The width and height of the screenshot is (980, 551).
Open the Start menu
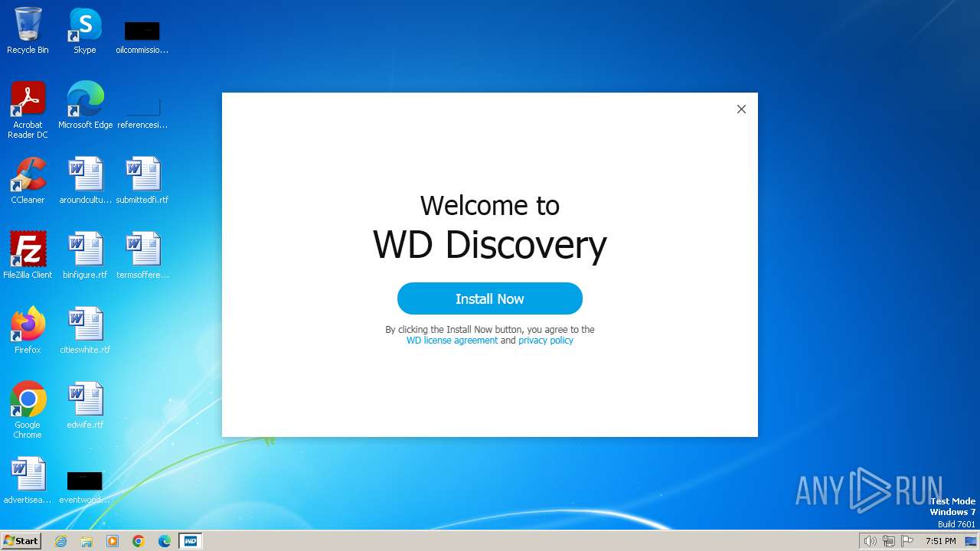point(21,541)
